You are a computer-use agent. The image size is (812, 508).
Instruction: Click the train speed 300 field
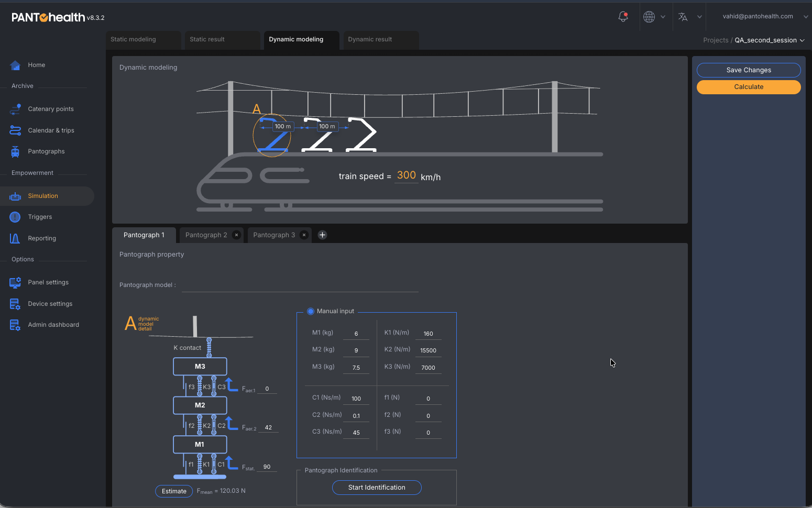click(407, 176)
